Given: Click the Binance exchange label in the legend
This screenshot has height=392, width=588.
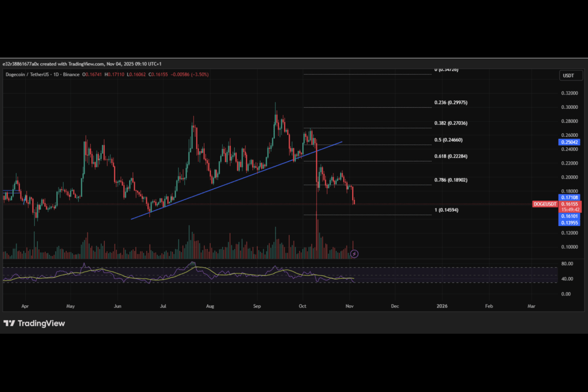Looking at the screenshot, I should coord(71,74).
